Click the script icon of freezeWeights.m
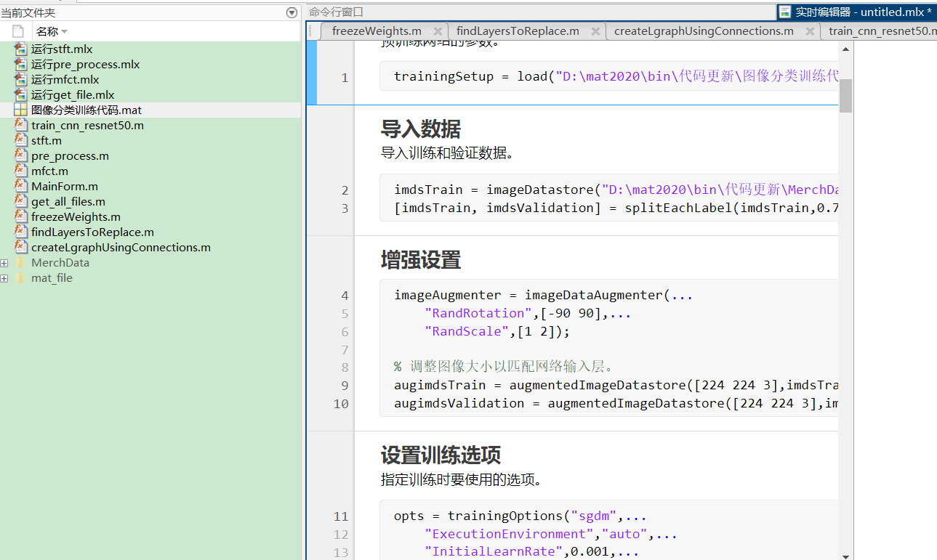 click(20, 216)
